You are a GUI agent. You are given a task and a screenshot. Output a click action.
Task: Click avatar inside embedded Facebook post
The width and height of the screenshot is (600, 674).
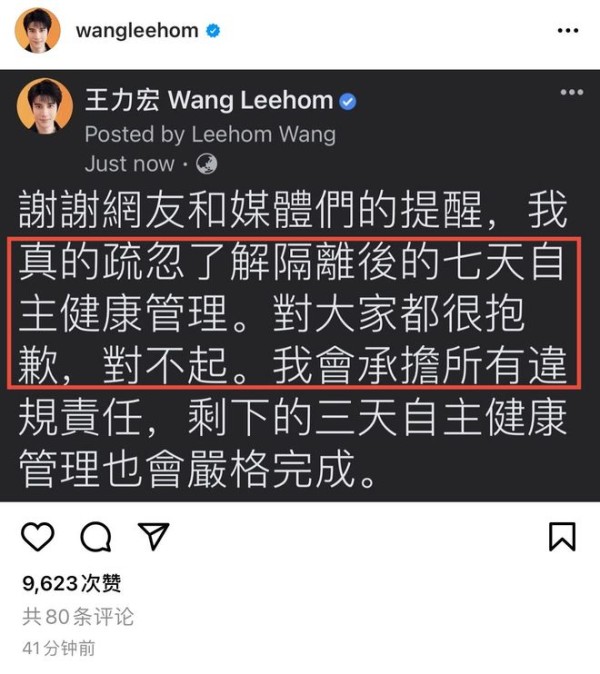[x=45, y=106]
